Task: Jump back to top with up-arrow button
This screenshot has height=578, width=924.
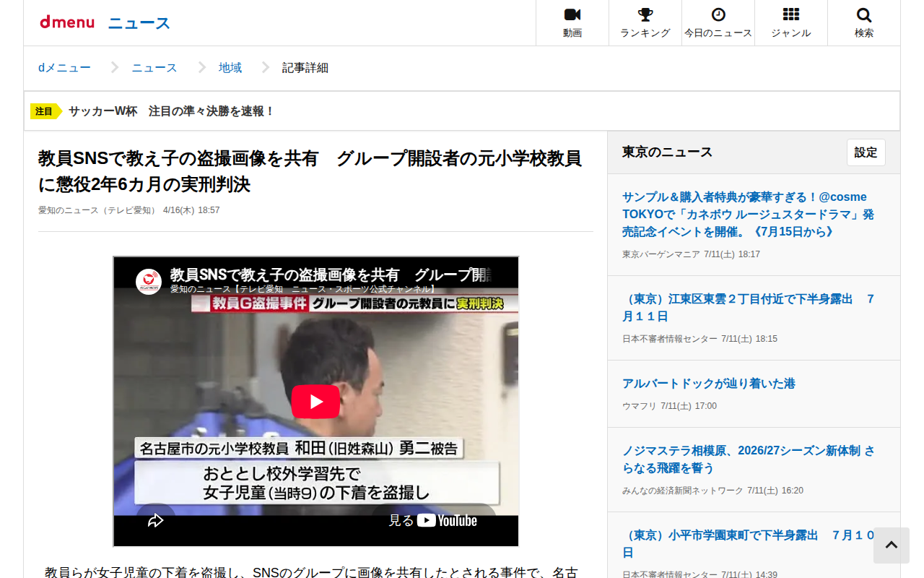Action: 892,545
